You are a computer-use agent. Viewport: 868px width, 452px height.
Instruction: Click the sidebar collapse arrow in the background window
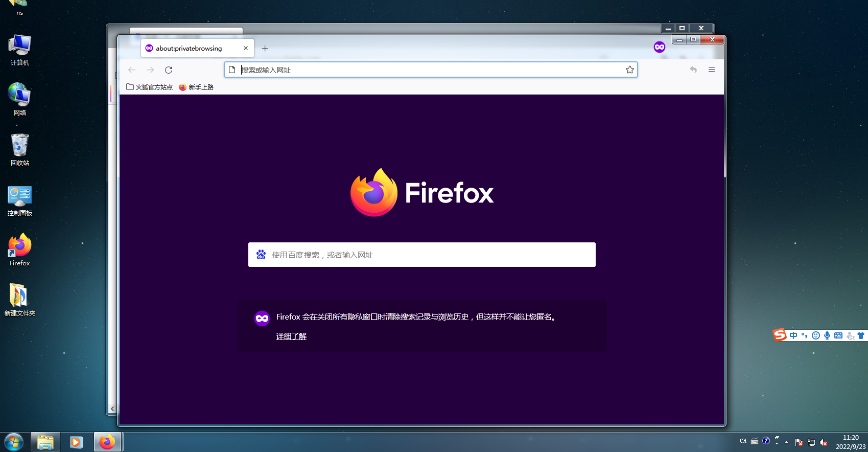(112, 409)
